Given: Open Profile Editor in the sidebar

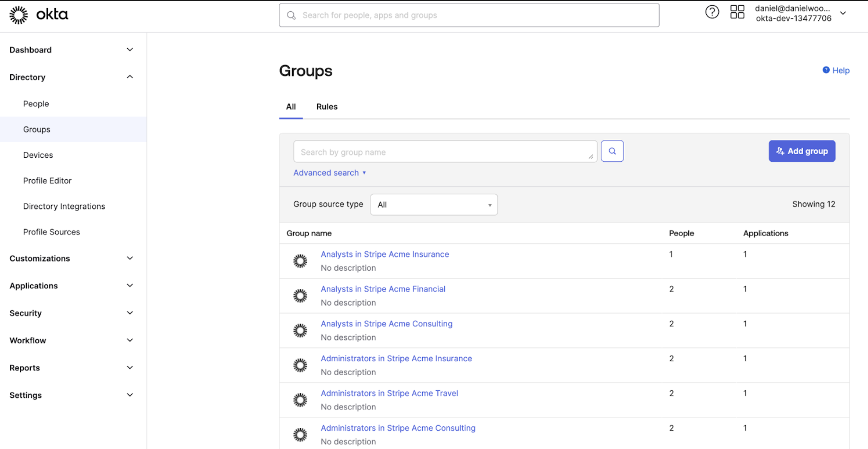Looking at the screenshot, I should [47, 181].
